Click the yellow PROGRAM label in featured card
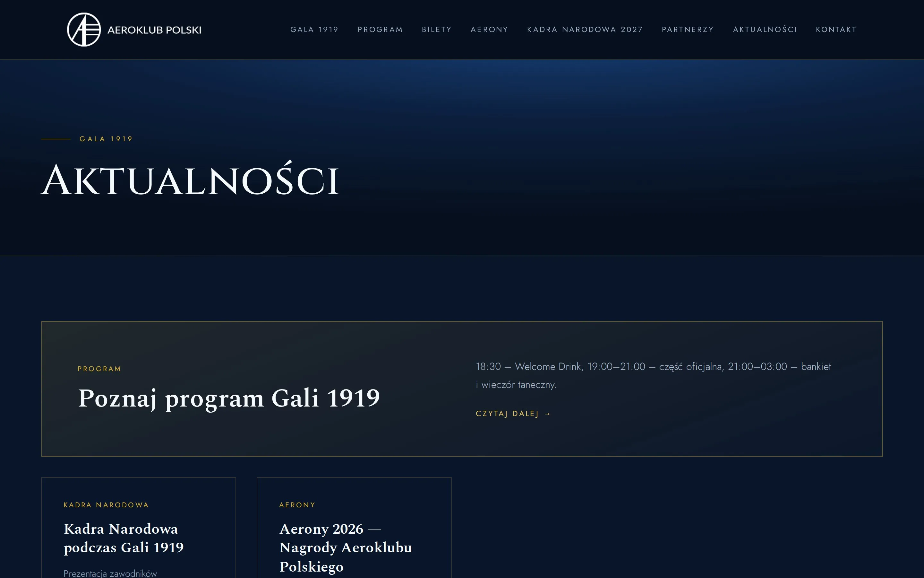Viewport: 924px width, 578px height. click(x=99, y=369)
